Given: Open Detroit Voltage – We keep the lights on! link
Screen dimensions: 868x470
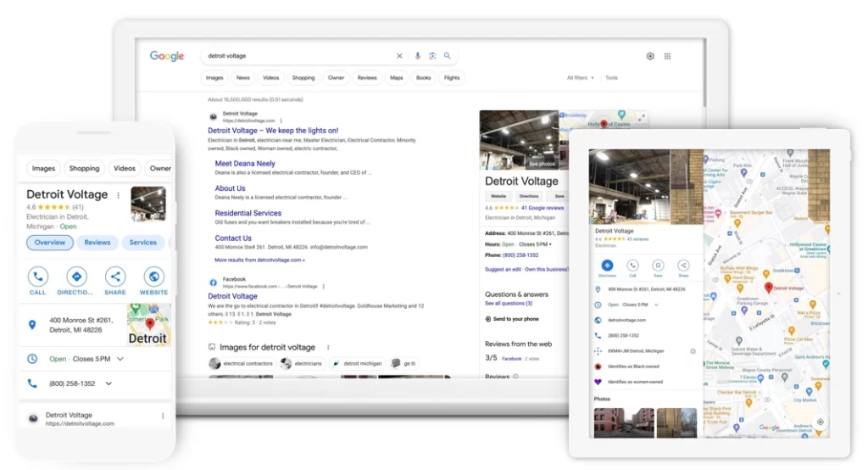Looking at the screenshot, I should click(273, 131).
